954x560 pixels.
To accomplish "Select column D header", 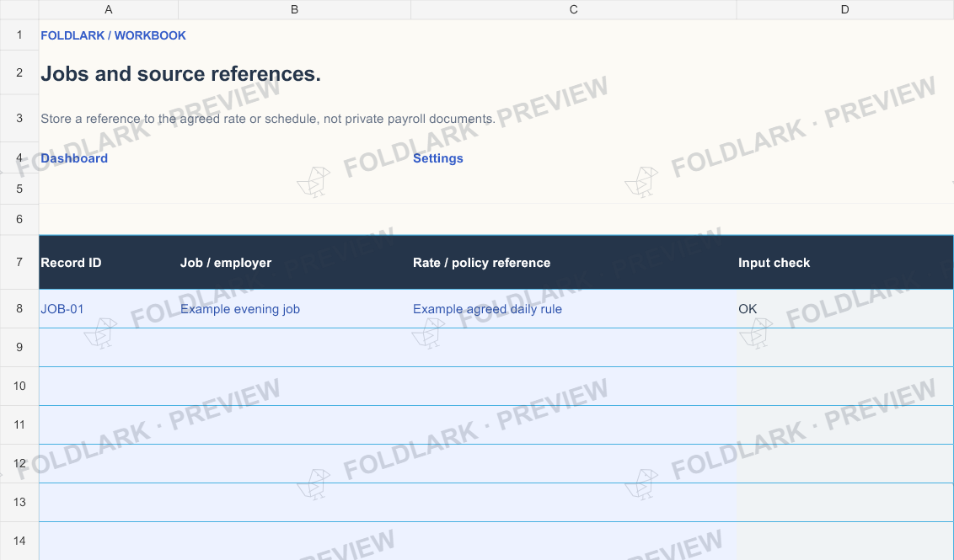I will coord(845,10).
